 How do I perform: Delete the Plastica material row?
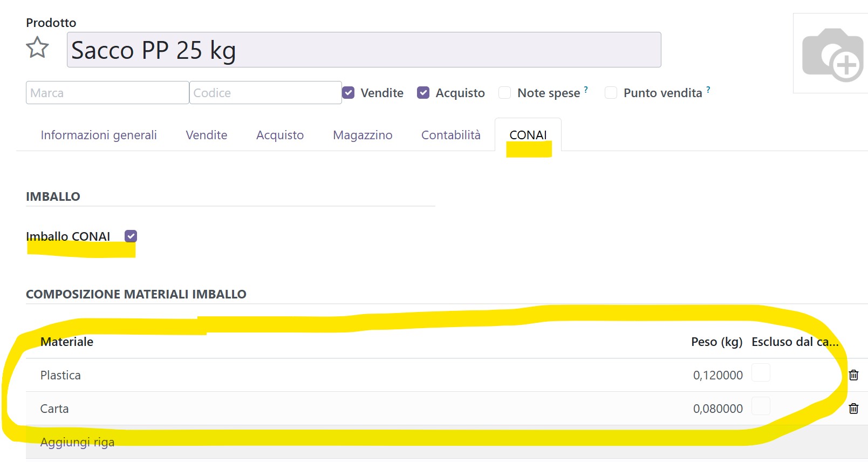coord(853,375)
